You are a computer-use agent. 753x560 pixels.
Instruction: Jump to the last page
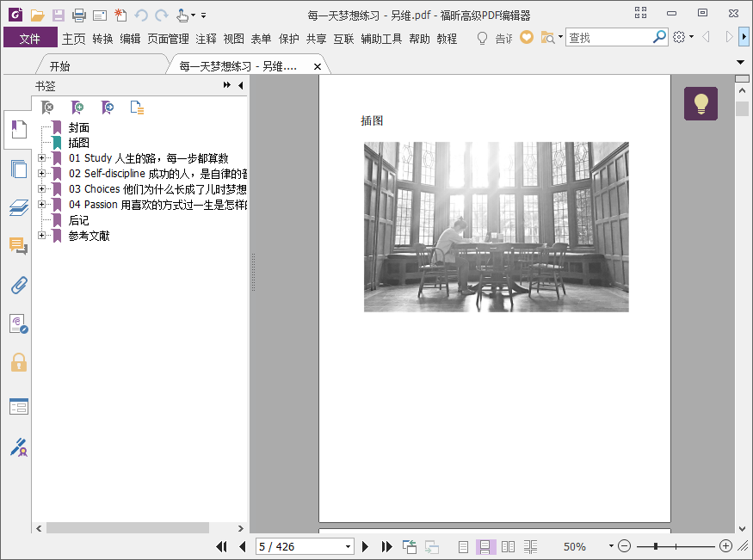[x=386, y=546]
